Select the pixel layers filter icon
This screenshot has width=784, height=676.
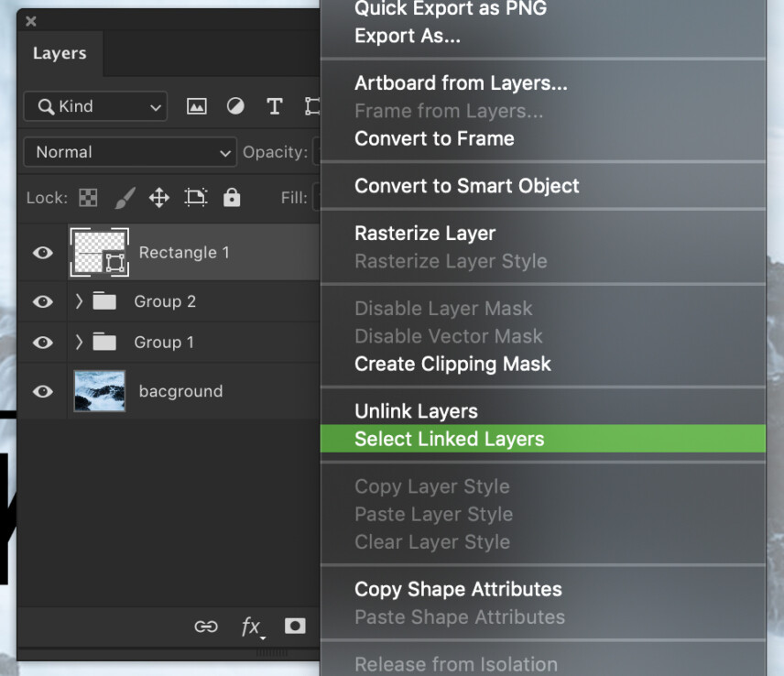tap(196, 106)
